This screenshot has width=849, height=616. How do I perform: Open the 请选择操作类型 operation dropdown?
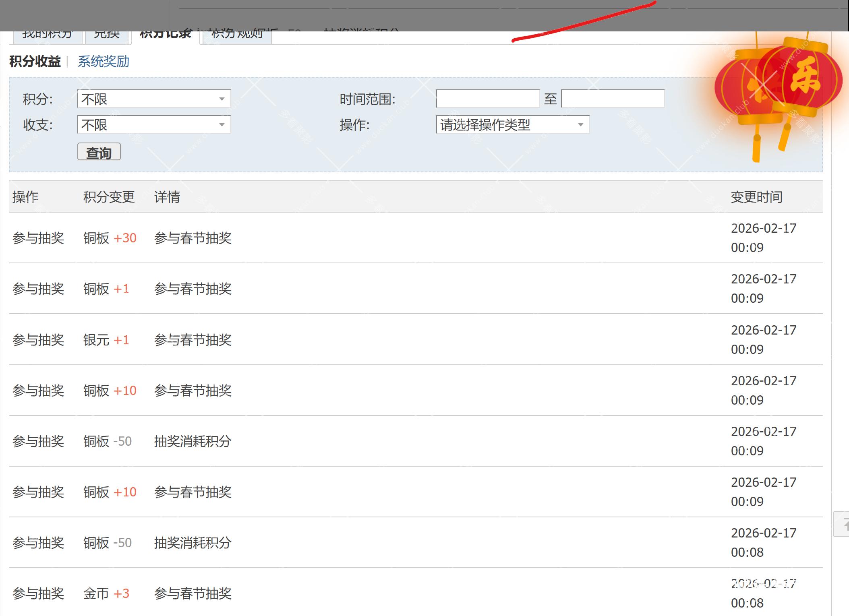(x=512, y=125)
